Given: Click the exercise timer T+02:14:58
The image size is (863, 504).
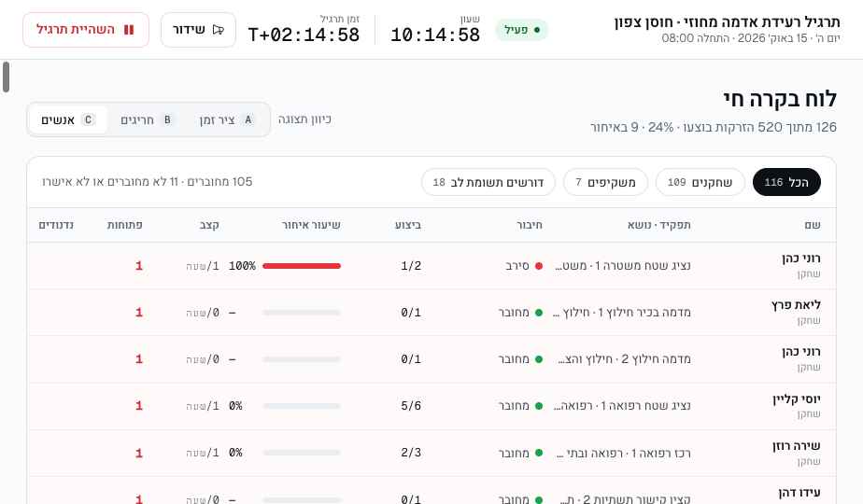Looking at the screenshot, I should pyautogui.click(x=304, y=35).
